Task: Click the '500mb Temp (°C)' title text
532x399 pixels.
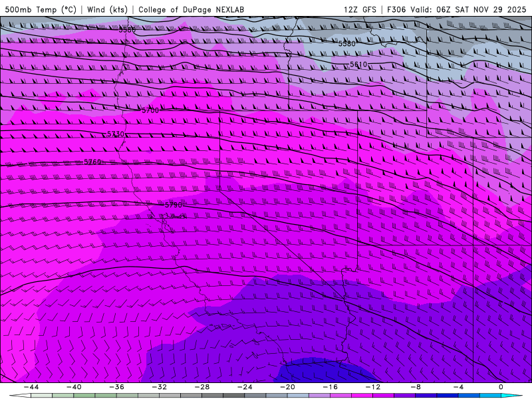Action: (x=41, y=9)
